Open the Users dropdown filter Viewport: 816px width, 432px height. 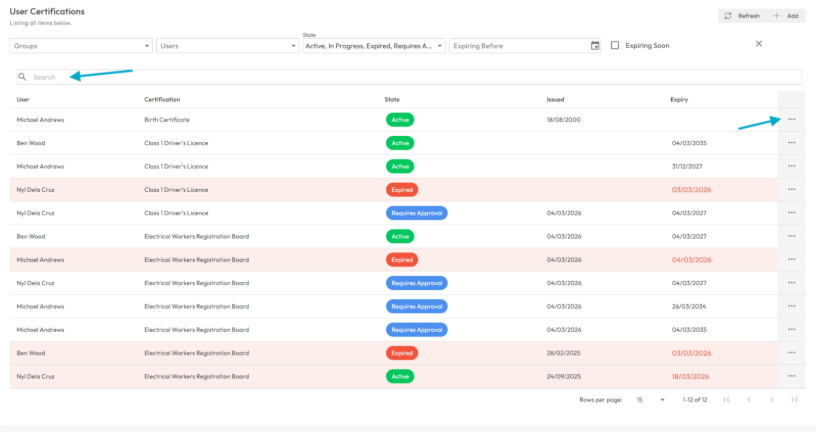(227, 46)
